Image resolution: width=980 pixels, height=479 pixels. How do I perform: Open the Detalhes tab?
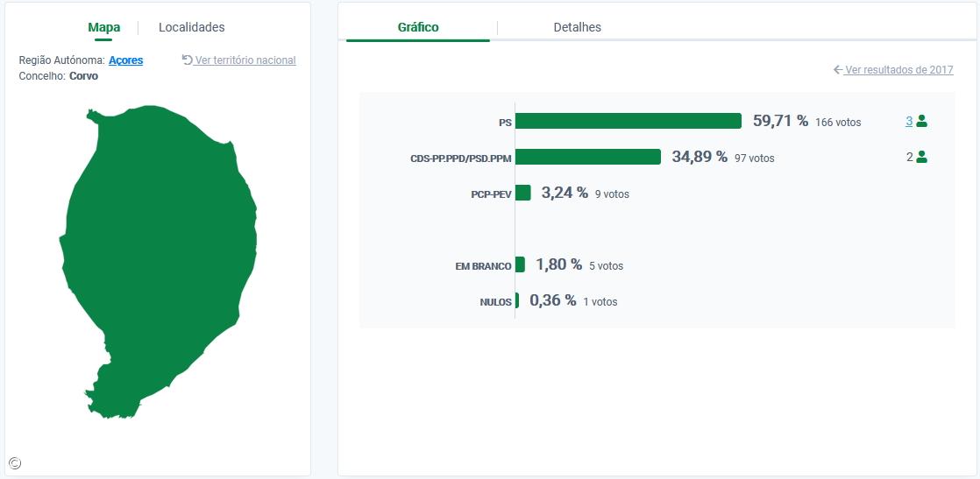577,27
